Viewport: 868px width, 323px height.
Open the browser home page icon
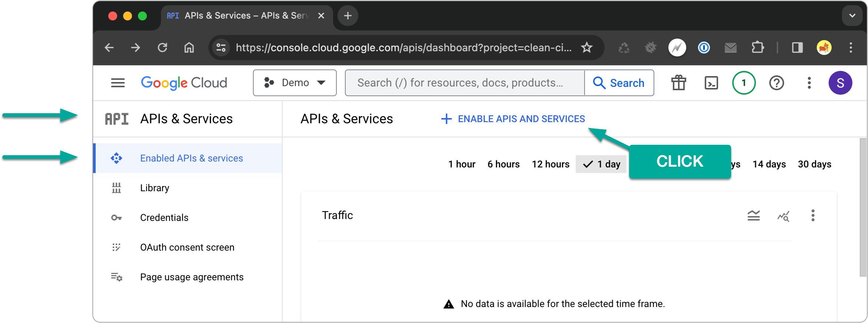point(189,48)
